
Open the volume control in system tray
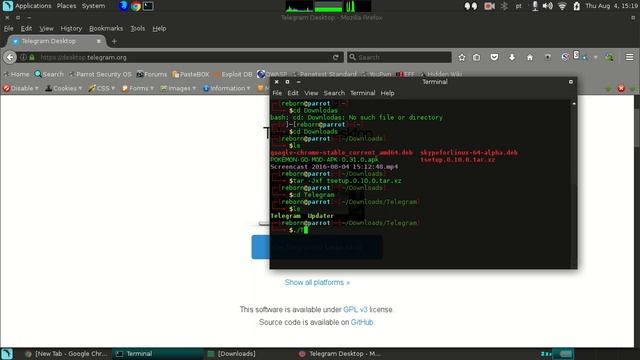pyautogui.click(x=548, y=6)
